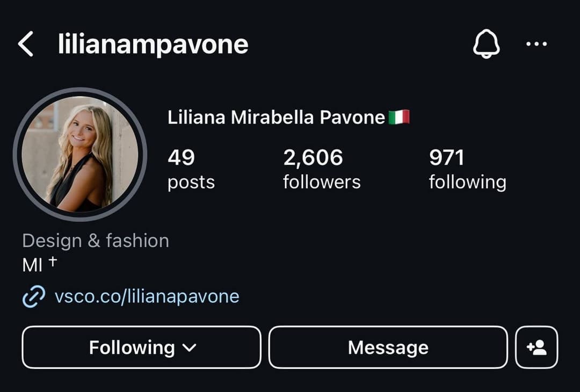This screenshot has height=392, width=580.
Task: Tap the Italian flag emoji after Pavone
Action: [x=399, y=117]
